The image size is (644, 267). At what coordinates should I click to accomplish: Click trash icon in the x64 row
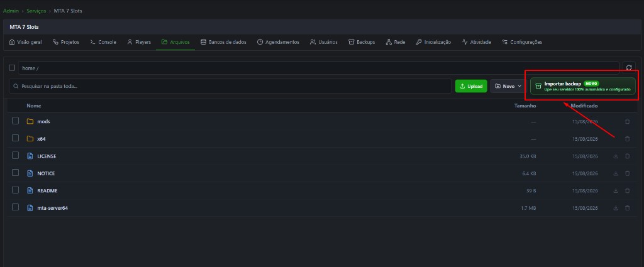pyautogui.click(x=627, y=139)
